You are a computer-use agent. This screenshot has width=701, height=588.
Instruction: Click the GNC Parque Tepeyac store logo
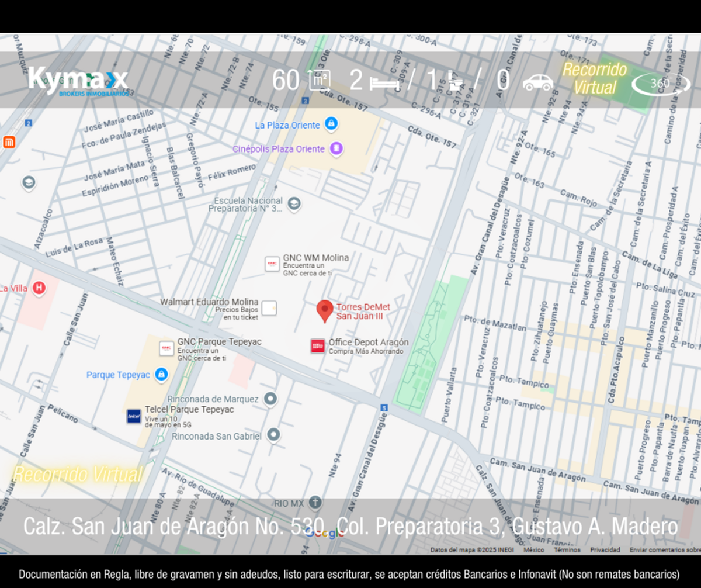166,348
